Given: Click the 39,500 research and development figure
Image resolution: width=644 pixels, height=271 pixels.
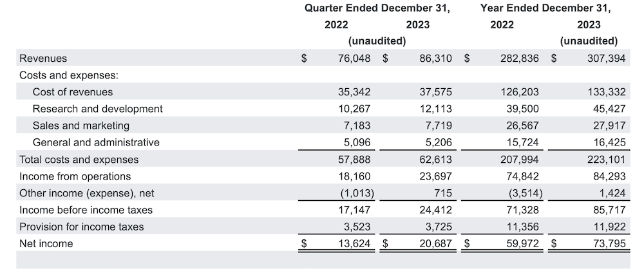Looking at the screenshot, I should coord(524,109).
